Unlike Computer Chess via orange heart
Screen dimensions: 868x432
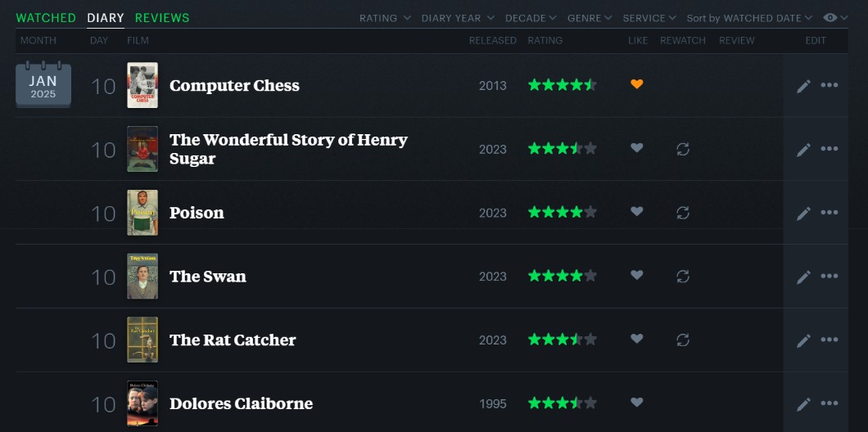(x=637, y=84)
